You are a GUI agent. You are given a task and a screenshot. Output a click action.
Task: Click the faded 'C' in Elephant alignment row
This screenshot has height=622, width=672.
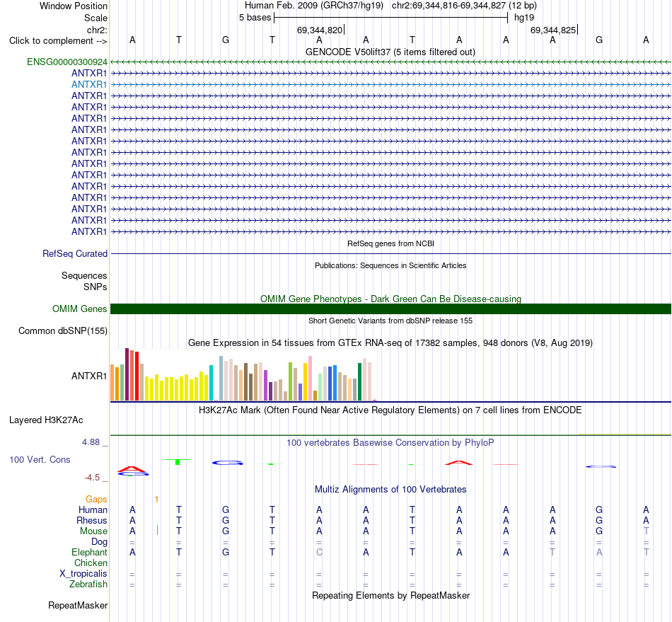point(319,552)
